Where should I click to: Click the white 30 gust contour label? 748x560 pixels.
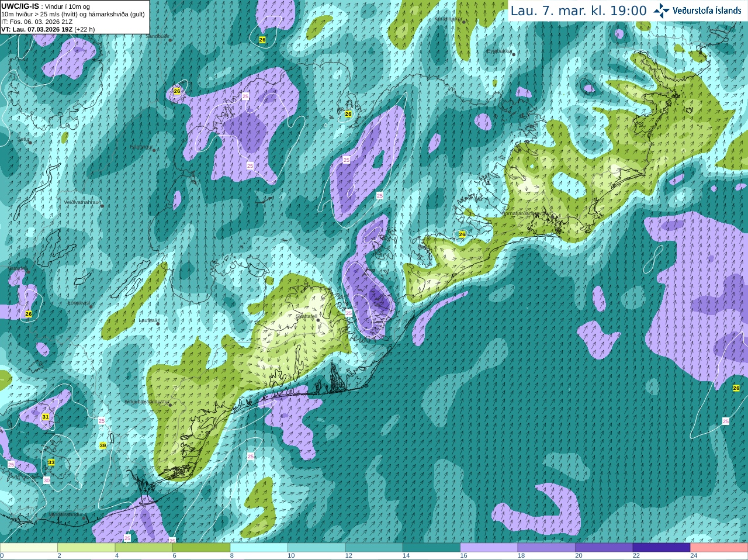pyautogui.click(x=47, y=481)
